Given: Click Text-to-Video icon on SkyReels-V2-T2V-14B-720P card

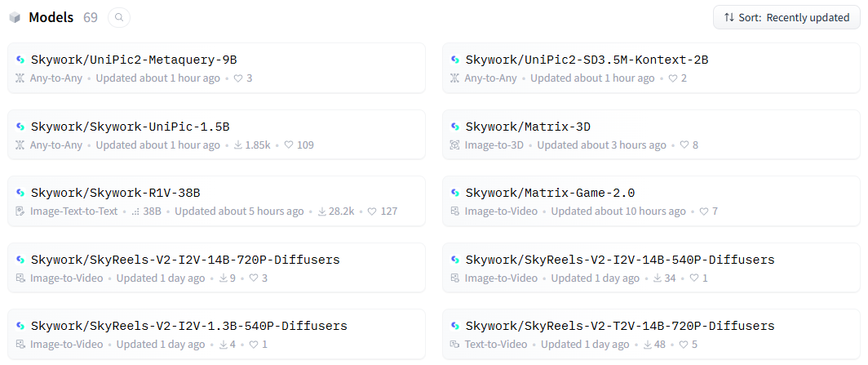Looking at the screenshot, I should [x=455, y=345].
